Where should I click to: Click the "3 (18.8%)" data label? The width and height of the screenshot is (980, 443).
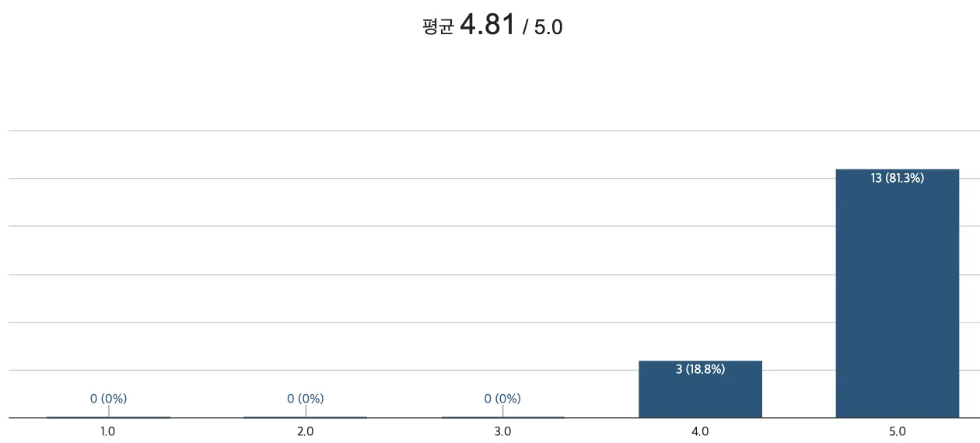[700, 369]
